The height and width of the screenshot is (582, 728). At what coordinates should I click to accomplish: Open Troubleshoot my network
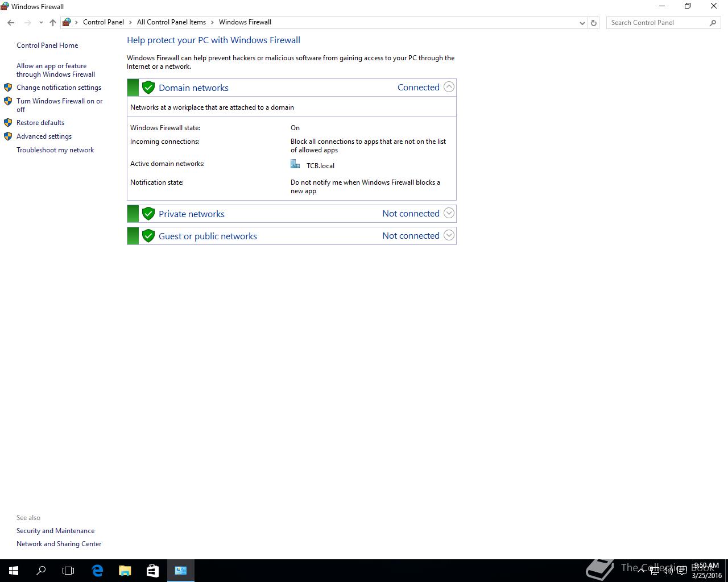[x=55, y=150]
